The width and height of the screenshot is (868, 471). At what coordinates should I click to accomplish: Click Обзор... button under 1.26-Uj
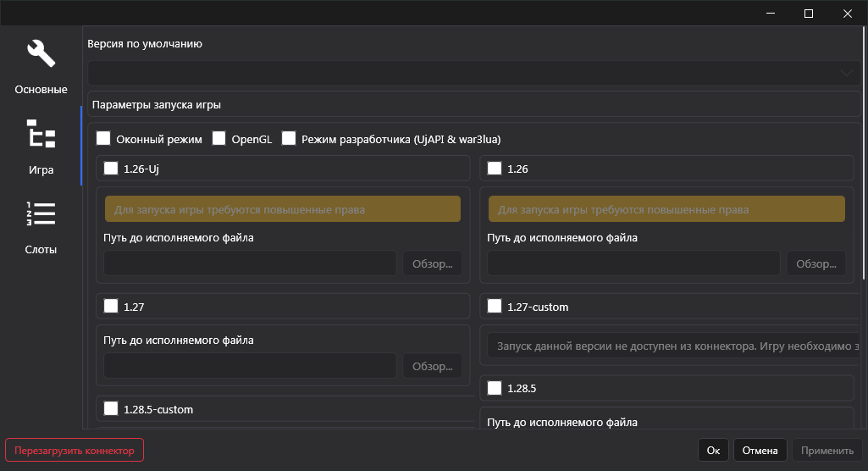coord(433,263)
